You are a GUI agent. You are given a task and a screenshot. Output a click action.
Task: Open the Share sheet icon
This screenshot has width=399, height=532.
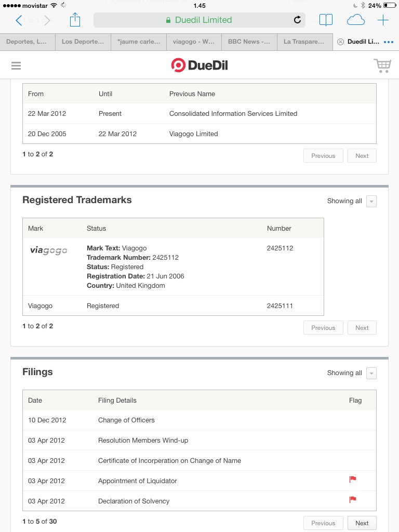click(75, 20)
